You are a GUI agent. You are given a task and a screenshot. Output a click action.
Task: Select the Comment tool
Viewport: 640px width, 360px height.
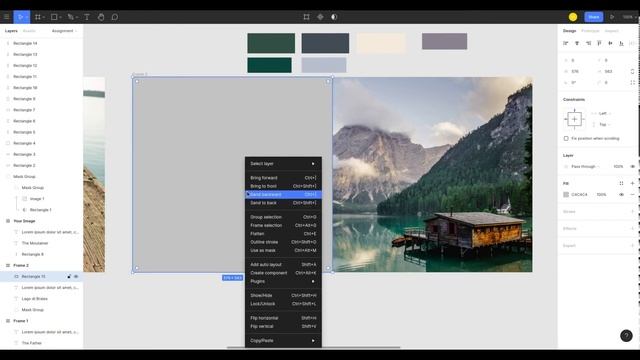[x=115, y=17]
